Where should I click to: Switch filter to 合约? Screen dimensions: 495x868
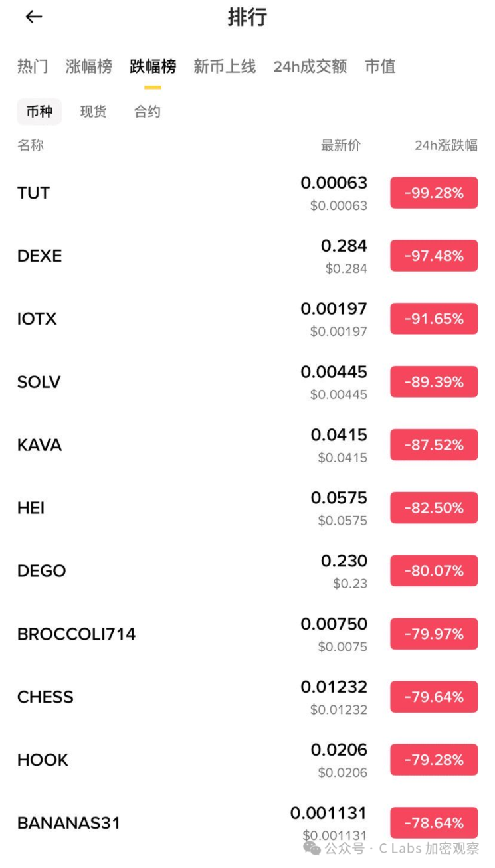147,112
